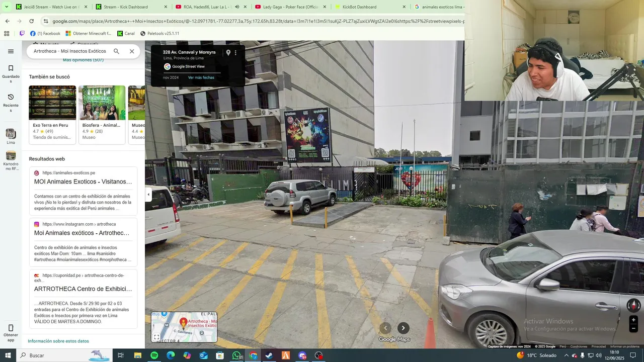Viewport: 644px width, 362px height.
Task: Open Paletools v25.1.11 bookmark
Action: 159,34
